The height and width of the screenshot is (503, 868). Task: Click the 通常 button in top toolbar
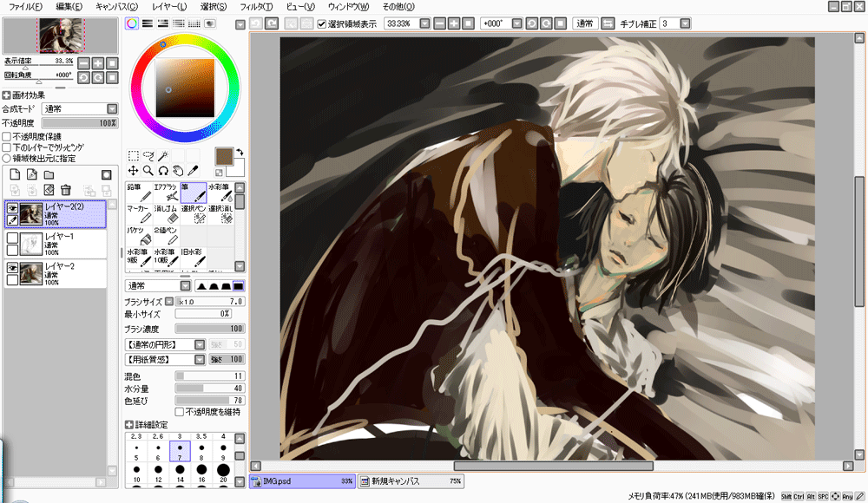click(x=584, y=23)
